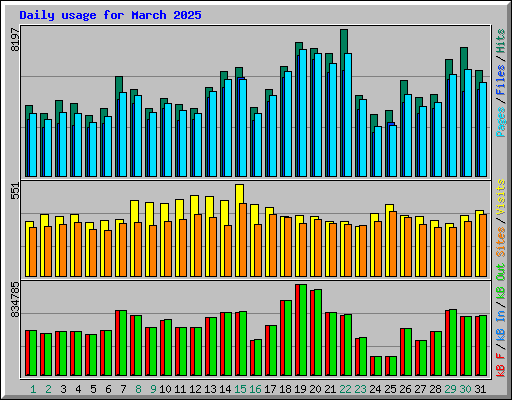
Task: Click the green kB Out bar for day 24
Action: [378, 366]
